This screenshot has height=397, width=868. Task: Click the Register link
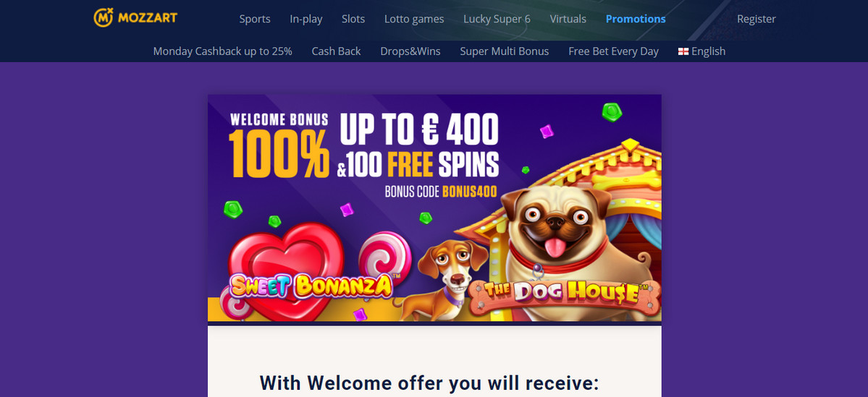tap(757, 19)
